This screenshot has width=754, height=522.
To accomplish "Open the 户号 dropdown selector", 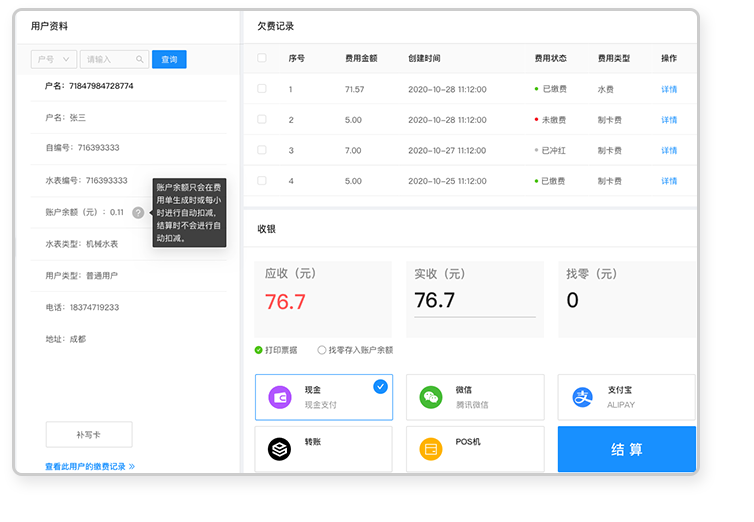I will [54, 59].
